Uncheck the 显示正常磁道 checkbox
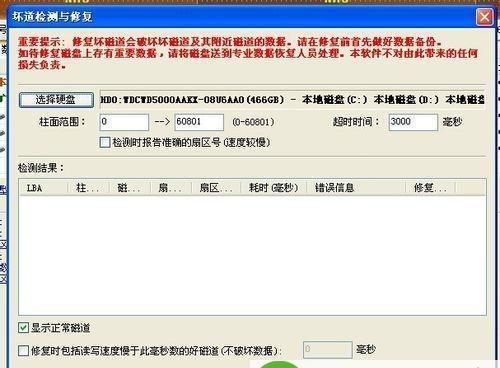Screen dimensions: 500x368 click(23, 328)
